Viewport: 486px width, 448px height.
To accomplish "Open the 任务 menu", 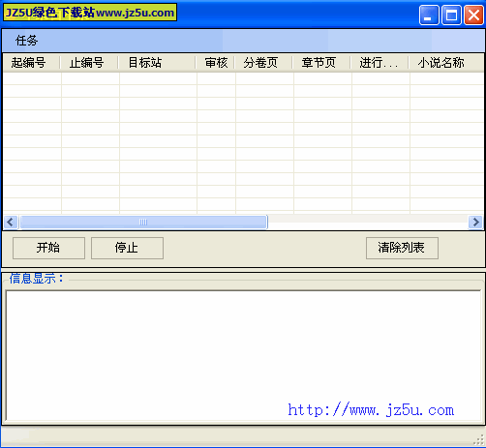I will point(26,41).
